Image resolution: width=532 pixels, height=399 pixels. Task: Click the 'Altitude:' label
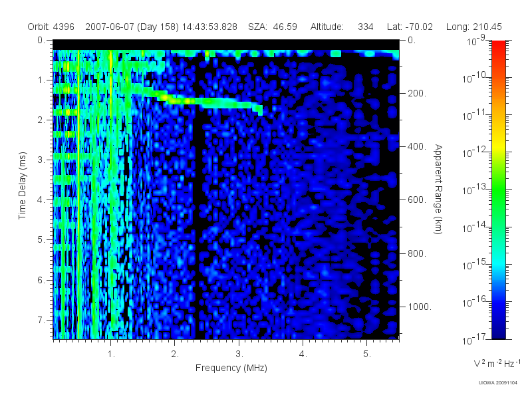[x=327, y=27]
